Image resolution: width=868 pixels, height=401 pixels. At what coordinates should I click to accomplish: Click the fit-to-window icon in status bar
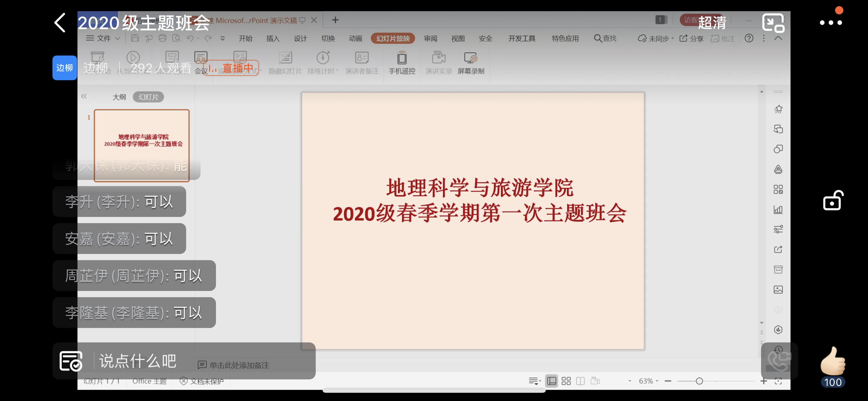point(778,381)
